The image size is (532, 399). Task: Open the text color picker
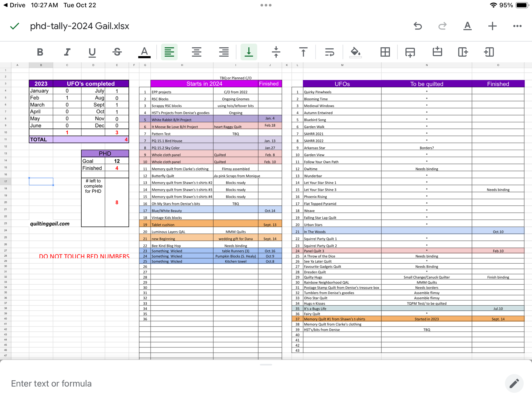coord(144,52)
